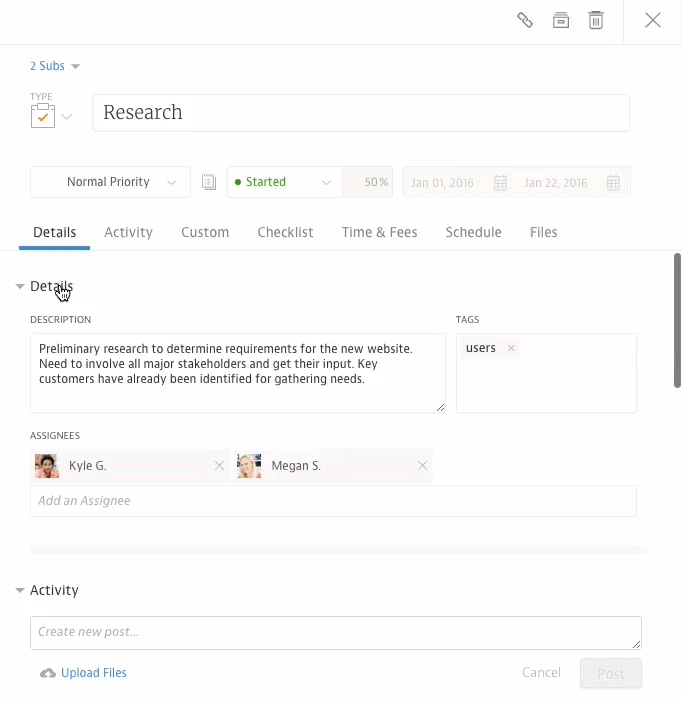Click the 50% progress field

click(x=368, y=182)
